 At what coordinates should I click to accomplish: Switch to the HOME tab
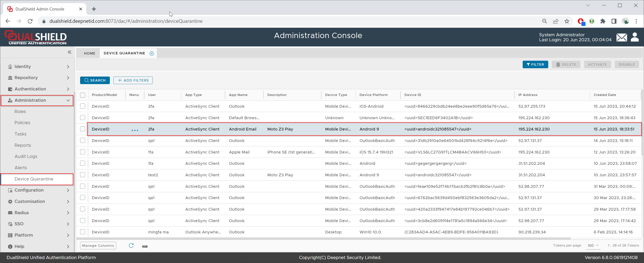89,53
